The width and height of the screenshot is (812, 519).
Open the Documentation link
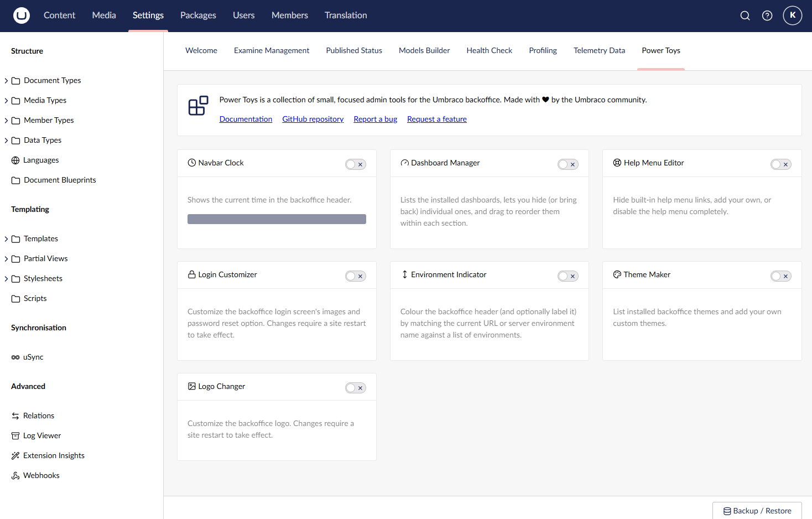click(246, 119)
